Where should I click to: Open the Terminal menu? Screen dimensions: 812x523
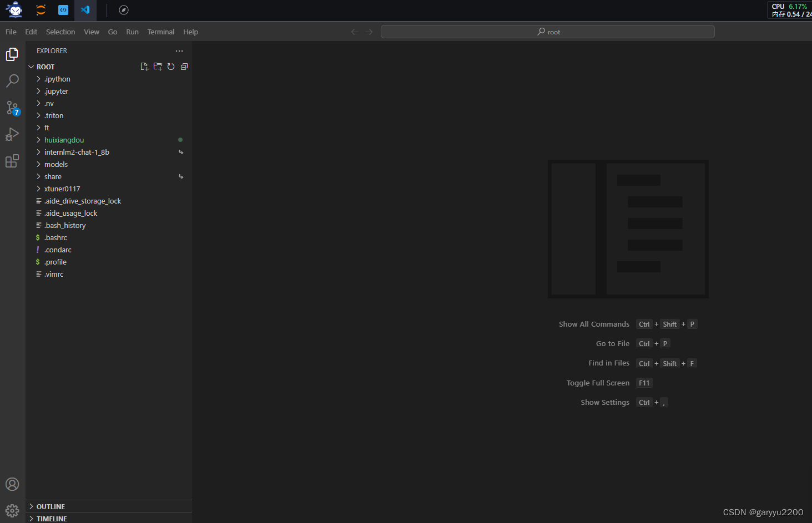(x=160, y=32)
